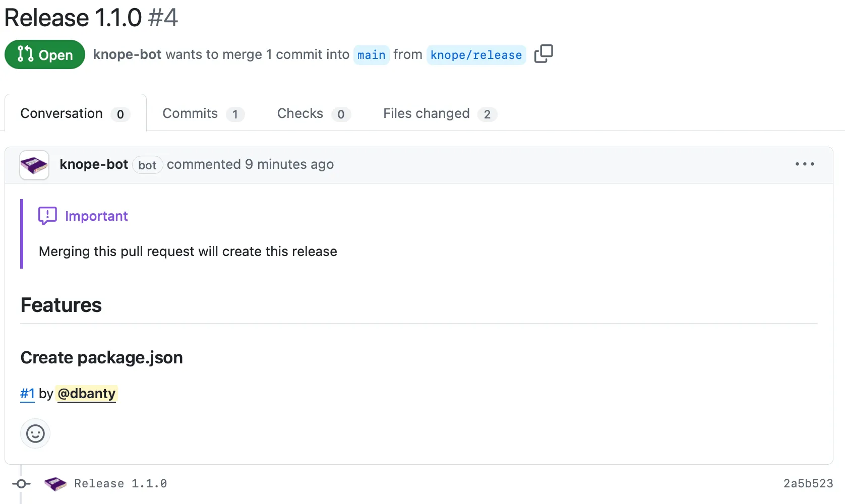This screenshot has width=845, height=504.
Task: Open commit 2a5b523
Action: point(808,483)
